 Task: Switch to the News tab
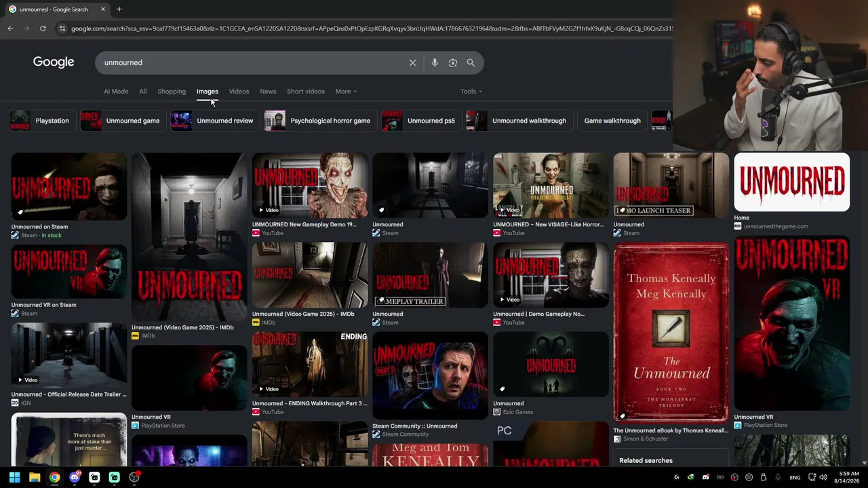pos(268,91)
